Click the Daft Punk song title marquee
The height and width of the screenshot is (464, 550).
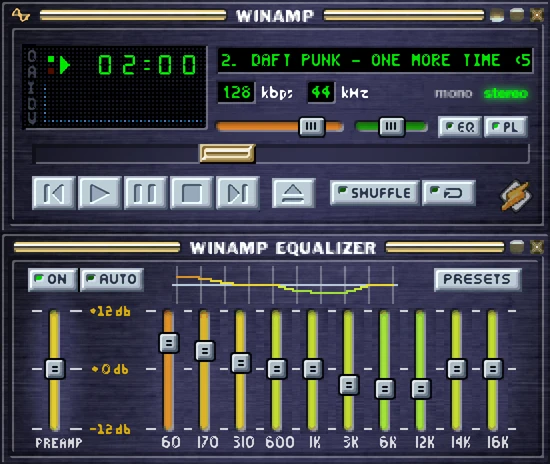tap(375, 60)
